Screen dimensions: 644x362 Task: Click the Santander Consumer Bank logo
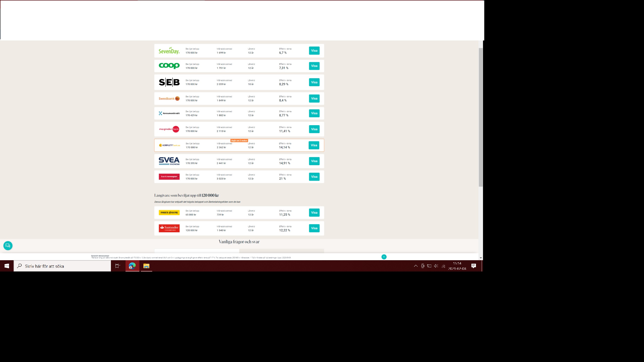click(x=169, y=228)
